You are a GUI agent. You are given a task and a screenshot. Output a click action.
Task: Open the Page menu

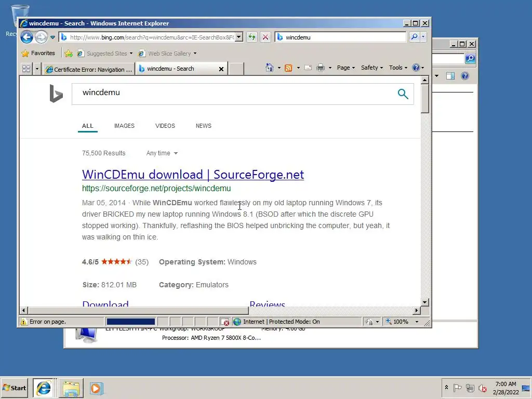345,68
